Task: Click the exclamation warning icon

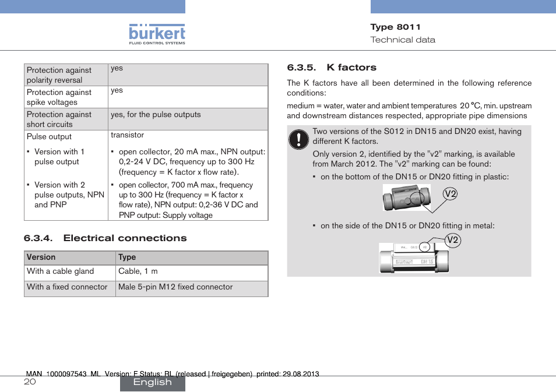Action: pos(298,139)
